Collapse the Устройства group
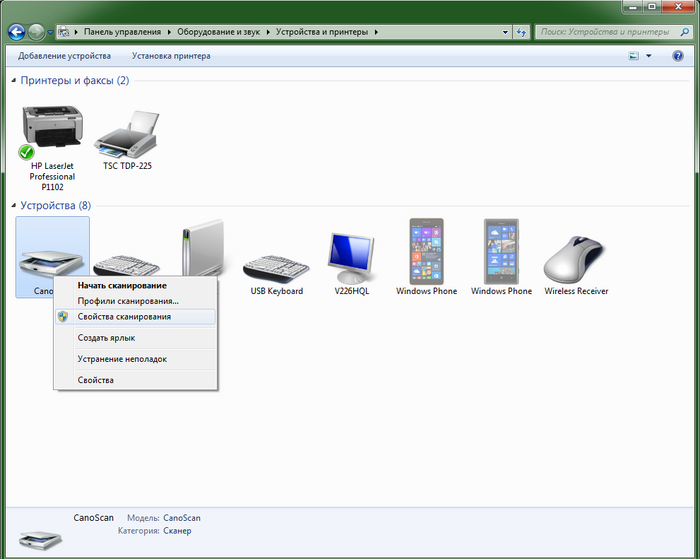The width and height of the screenshot is (700, 559). click(x=13, y=206)
